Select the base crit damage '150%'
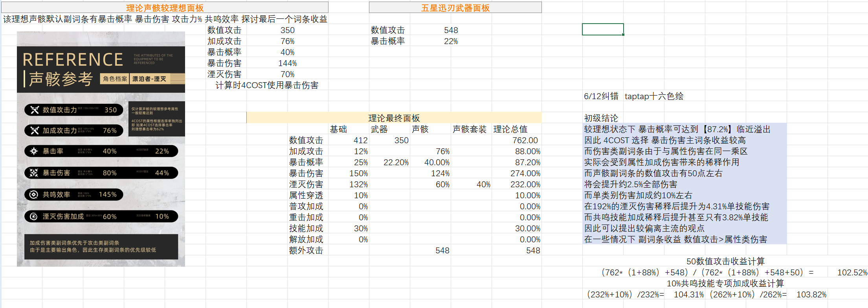Viewport: 868px width, 308px height. (358, 173)
